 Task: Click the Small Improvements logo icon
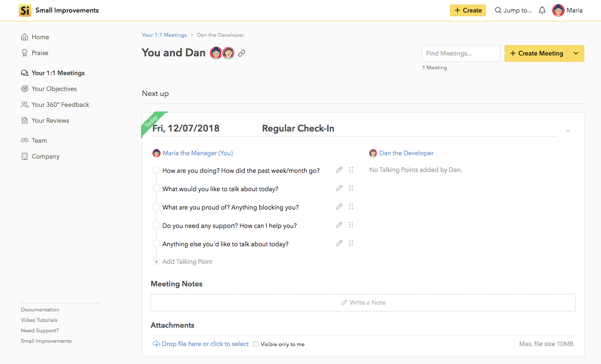click(x=25, y=10)
